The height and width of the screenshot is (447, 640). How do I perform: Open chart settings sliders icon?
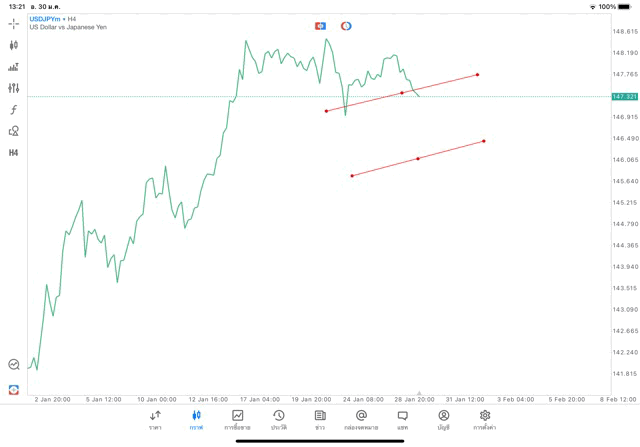(x=13, y=88)
